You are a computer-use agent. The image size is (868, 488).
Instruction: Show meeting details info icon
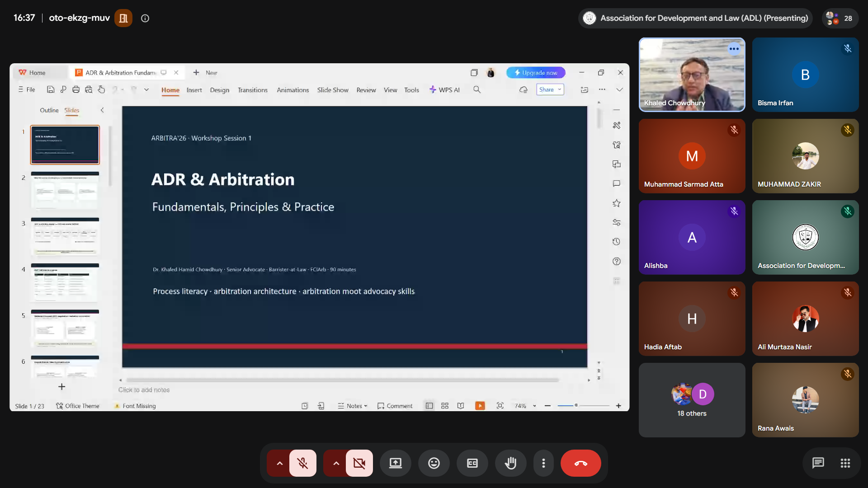pos(145,18)
